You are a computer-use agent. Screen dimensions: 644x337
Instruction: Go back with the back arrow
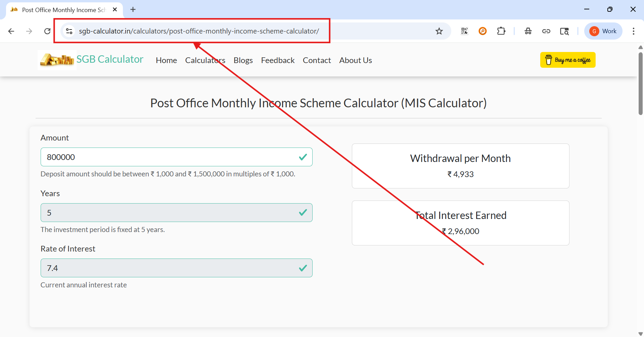pyautogui.click(x=11, y=31)
